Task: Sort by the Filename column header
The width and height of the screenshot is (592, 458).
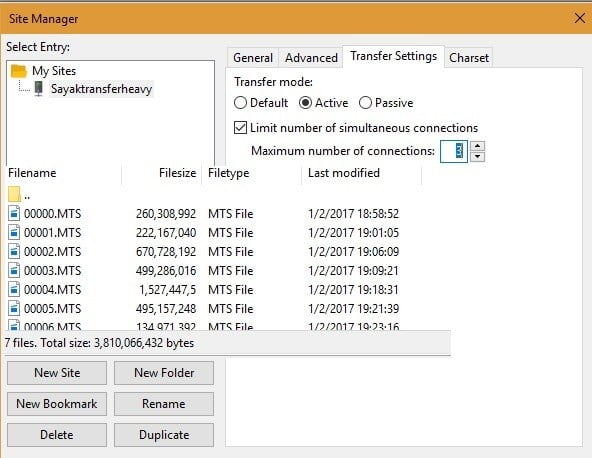Action: pos(32,173)
